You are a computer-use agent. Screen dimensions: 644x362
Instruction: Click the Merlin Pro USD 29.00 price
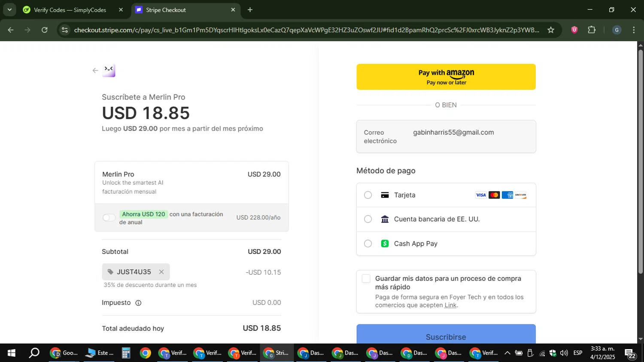(264, 174)
